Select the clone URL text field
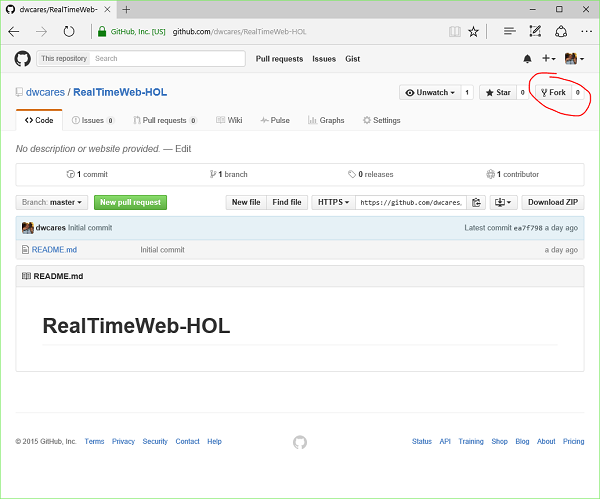The width and height of the screenshot is (600, 499). click(x=411, y=202)
